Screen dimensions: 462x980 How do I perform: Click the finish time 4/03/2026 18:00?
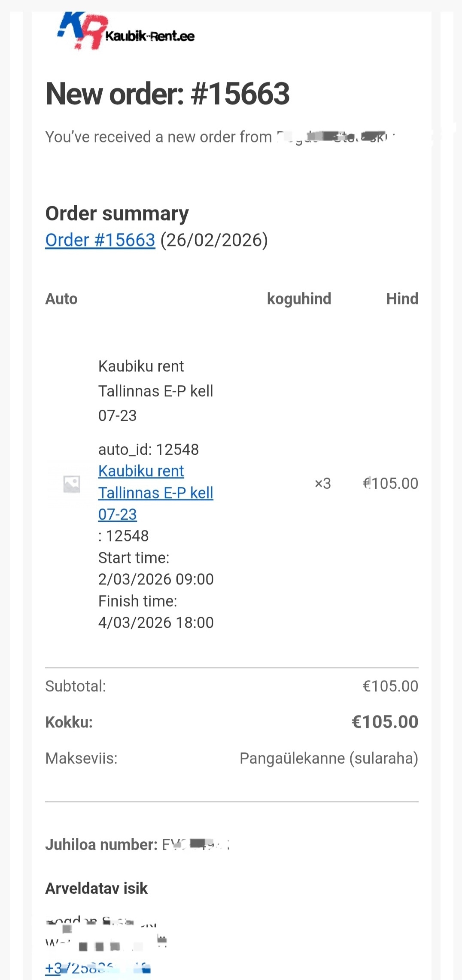click(x=156, y=623)
